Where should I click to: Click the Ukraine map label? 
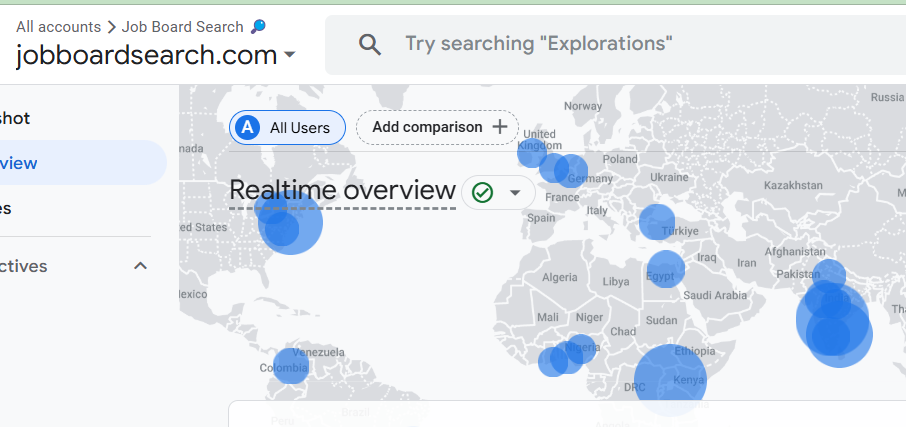[669, 177]
